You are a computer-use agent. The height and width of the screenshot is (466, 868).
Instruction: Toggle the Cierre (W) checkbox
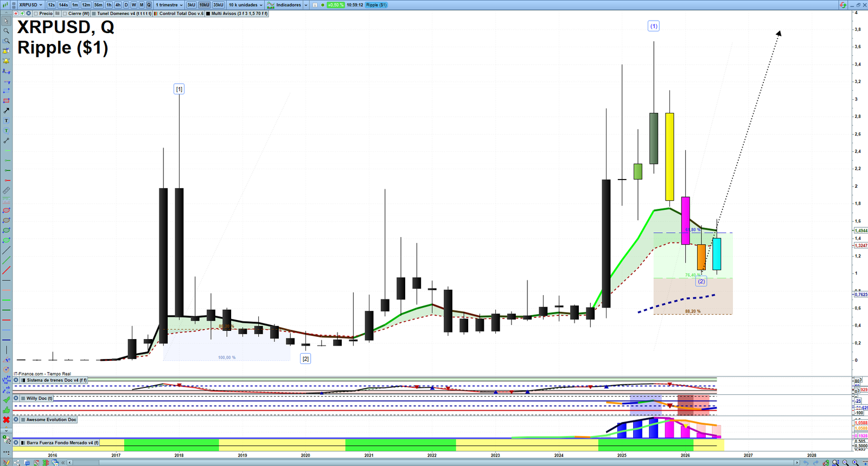pyautogui.click(x=65, y=14)
